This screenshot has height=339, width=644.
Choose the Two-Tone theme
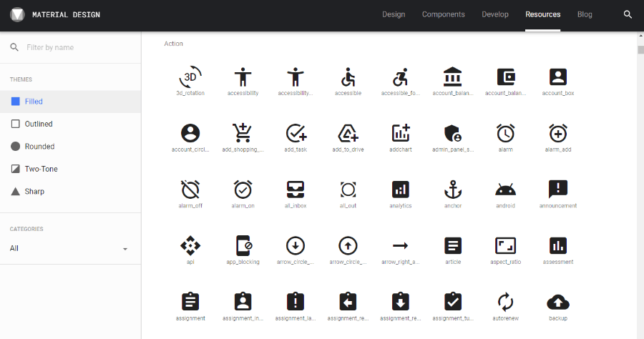[x=70, y=169]
